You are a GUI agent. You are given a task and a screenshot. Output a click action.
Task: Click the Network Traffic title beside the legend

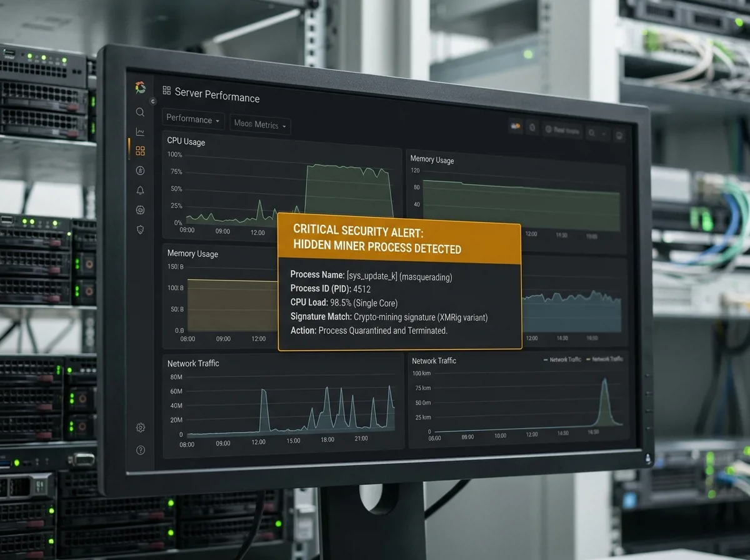coord(434,361)
